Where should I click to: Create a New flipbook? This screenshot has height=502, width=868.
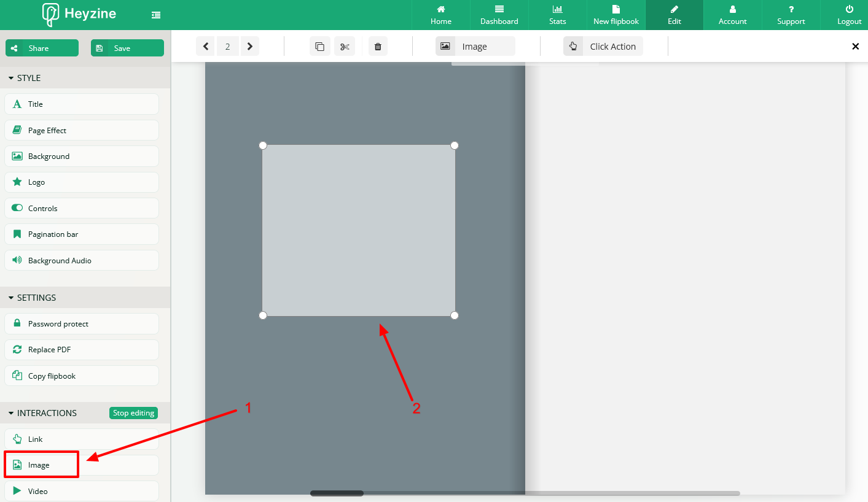616,15
